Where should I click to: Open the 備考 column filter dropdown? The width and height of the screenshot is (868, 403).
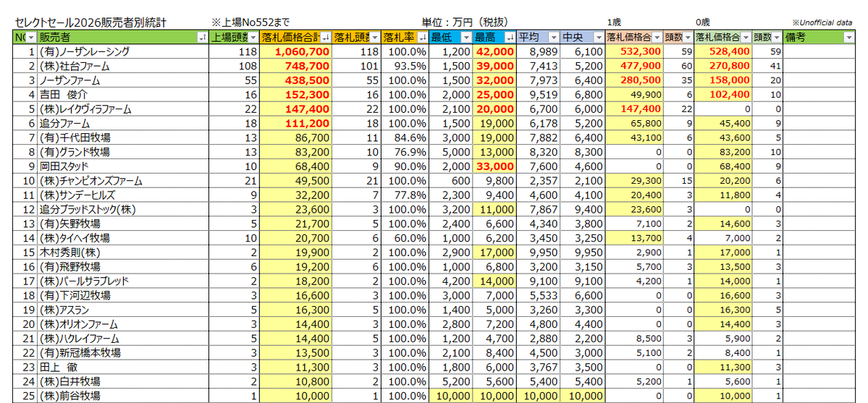(x=849, y=37)
